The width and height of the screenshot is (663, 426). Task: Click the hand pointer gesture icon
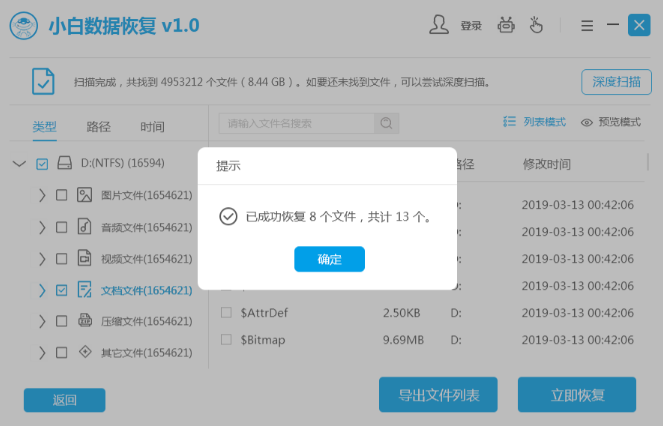pos(536,25)
